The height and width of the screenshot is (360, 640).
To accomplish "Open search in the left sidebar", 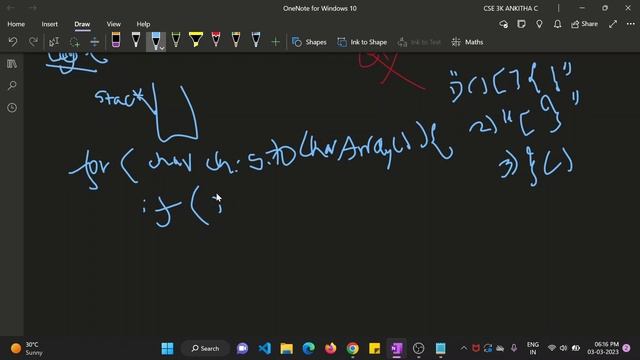I will pyautogui.click(x=12, y=86).
